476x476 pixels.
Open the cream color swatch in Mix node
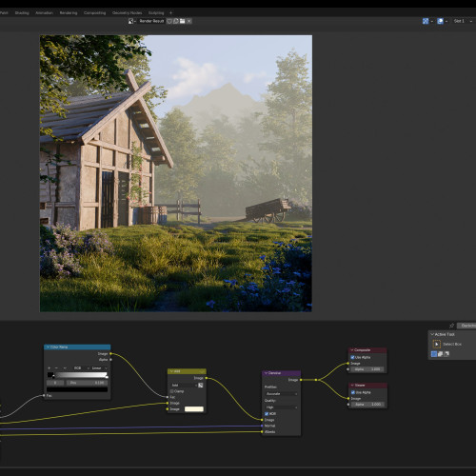(194, 409)
